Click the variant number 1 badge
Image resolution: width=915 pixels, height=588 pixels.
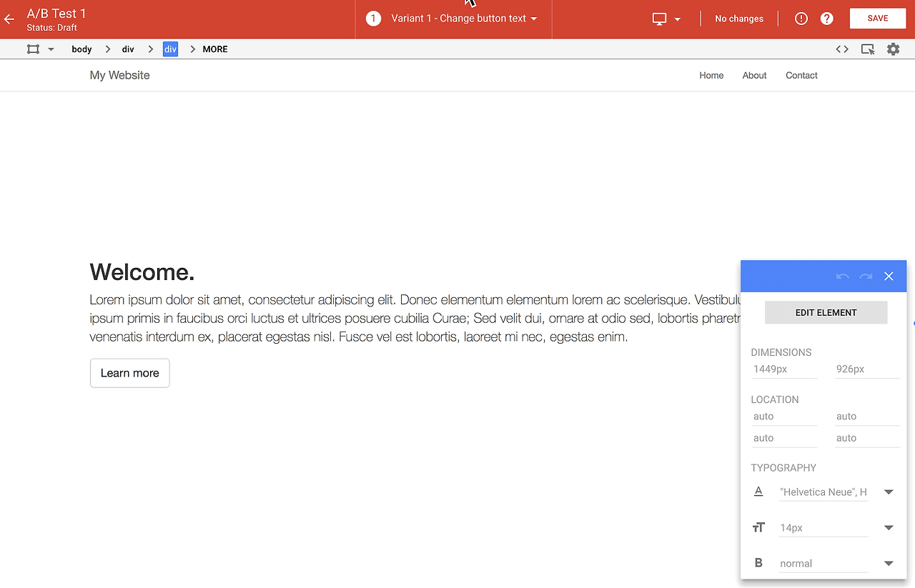373,19
